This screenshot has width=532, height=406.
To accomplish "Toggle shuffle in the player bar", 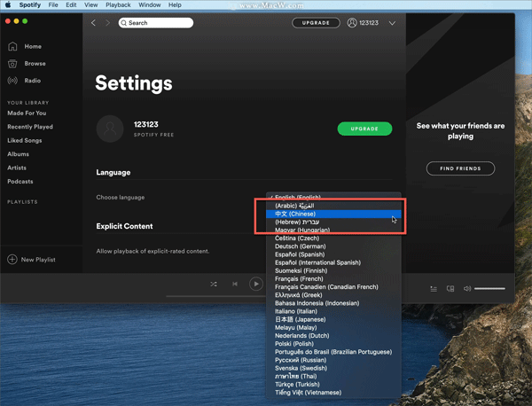I will [x=214, y=284].
